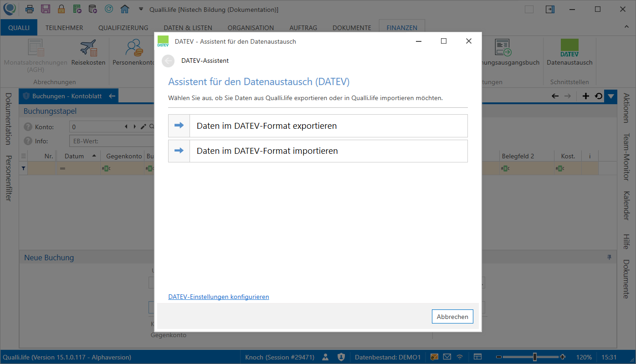This screenshot has height=364, width=636.
Task: Open the Personenfilter side panel
Action: 8,178
